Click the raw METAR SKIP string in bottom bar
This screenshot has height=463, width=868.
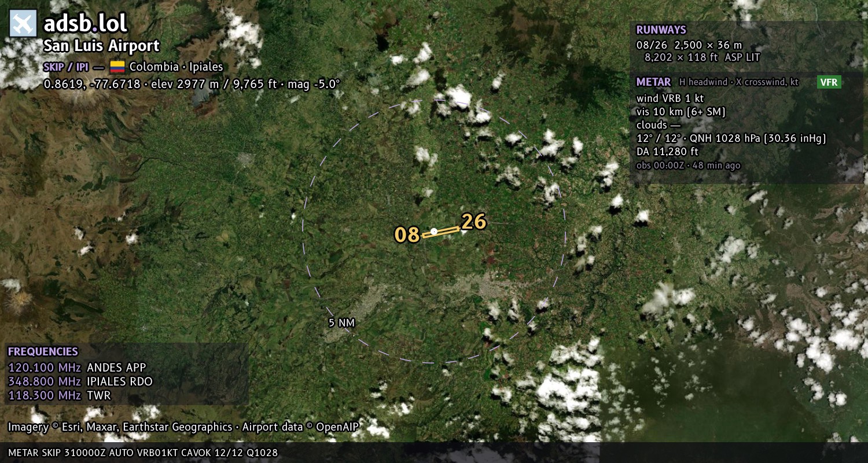(143, 453)
